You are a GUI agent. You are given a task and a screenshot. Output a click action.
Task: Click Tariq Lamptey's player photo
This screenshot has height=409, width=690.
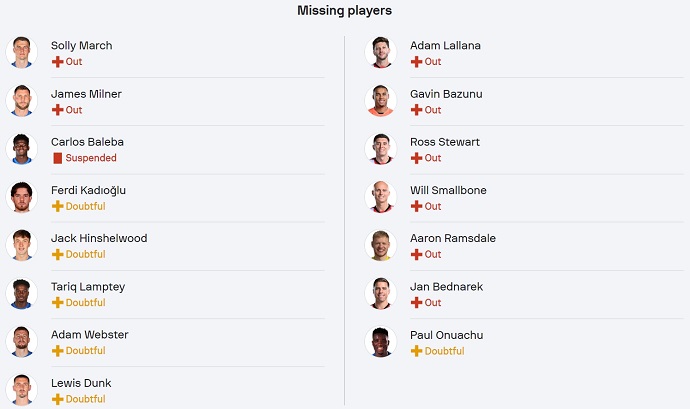point(20,294)
